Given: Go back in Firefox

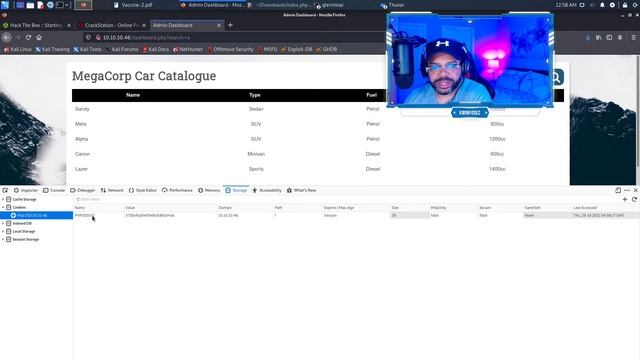Looking at the screenshot, I should click(x=7, y=38).
